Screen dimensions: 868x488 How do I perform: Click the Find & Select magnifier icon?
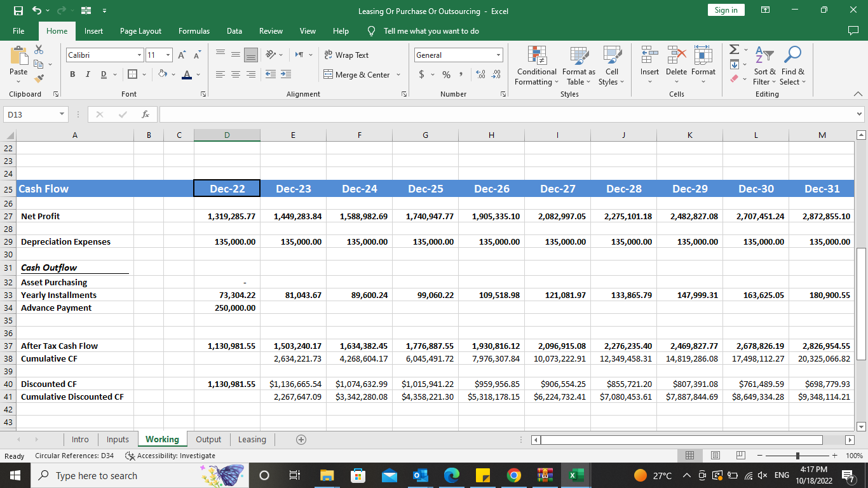(792, 55)
